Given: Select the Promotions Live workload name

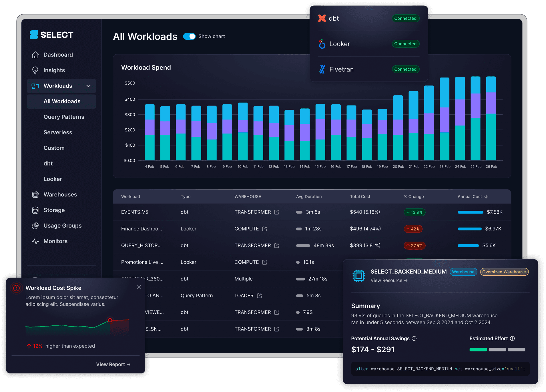Looking at the screenshot, I should (142, 262).
